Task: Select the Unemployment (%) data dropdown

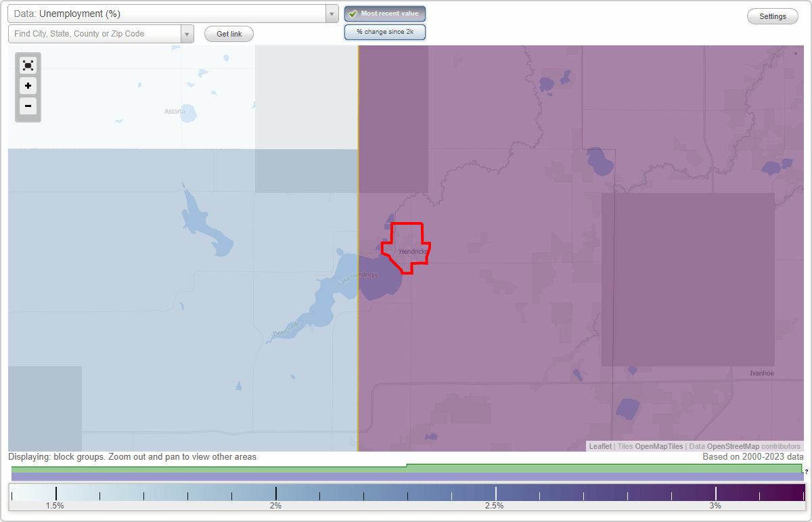Action: click(169, 13)
